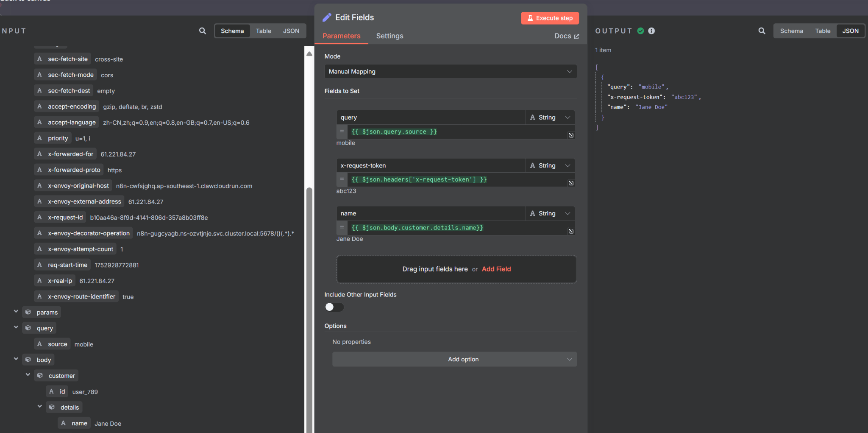The width and height of the screenshot is (868, 433).
Task: Open the Mode dropdown showing Manual Mapping
Action: (450, 72)
